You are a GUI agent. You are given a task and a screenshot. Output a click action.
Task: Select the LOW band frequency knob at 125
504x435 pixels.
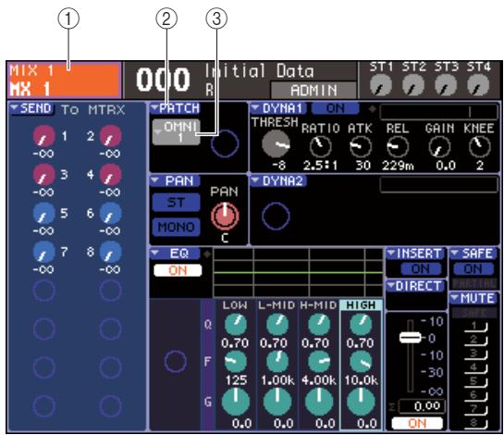point(236,362)
